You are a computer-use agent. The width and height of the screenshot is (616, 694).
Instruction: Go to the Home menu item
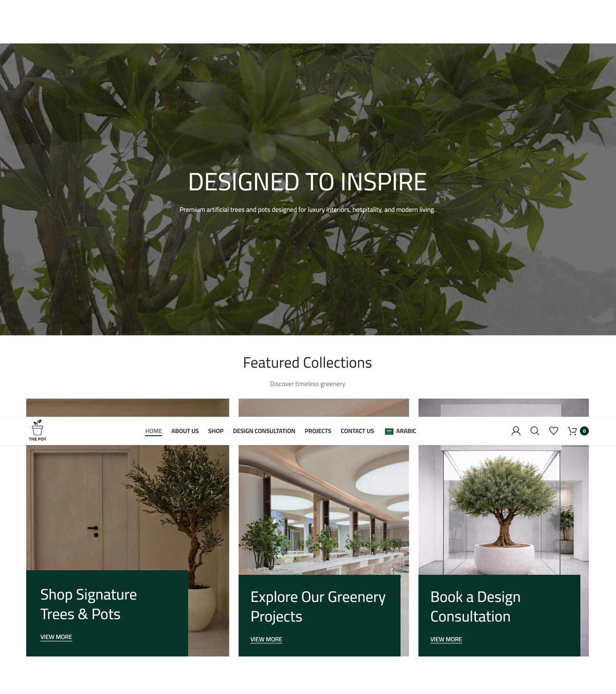point(153,431)
